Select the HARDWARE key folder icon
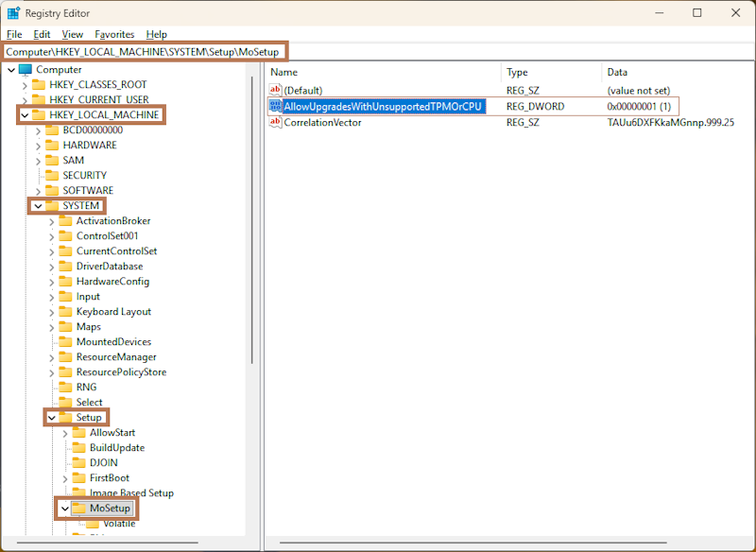 click(x=52, y=146)
